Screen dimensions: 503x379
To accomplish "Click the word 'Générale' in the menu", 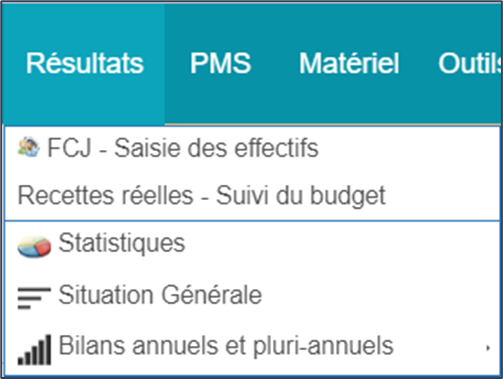I will click(212, 295).
